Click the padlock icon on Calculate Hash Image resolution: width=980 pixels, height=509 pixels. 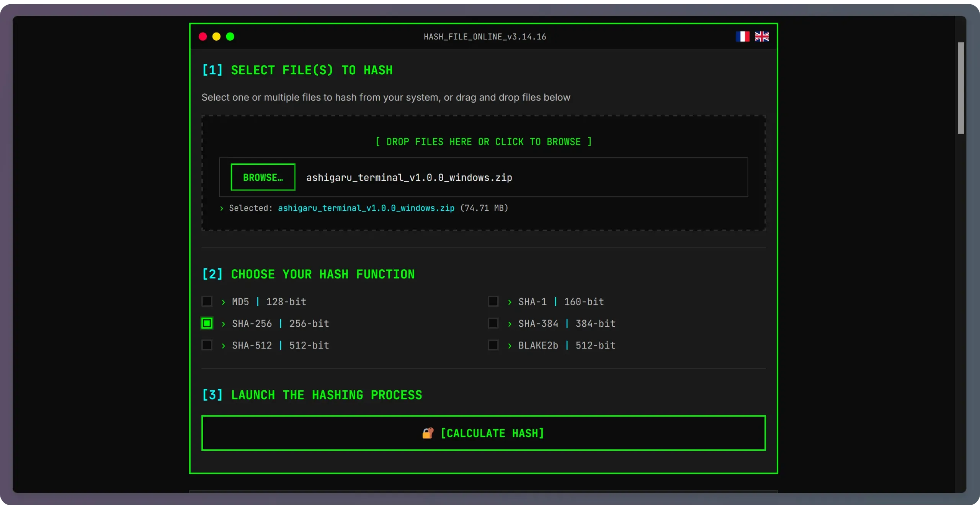coord(428,433)
